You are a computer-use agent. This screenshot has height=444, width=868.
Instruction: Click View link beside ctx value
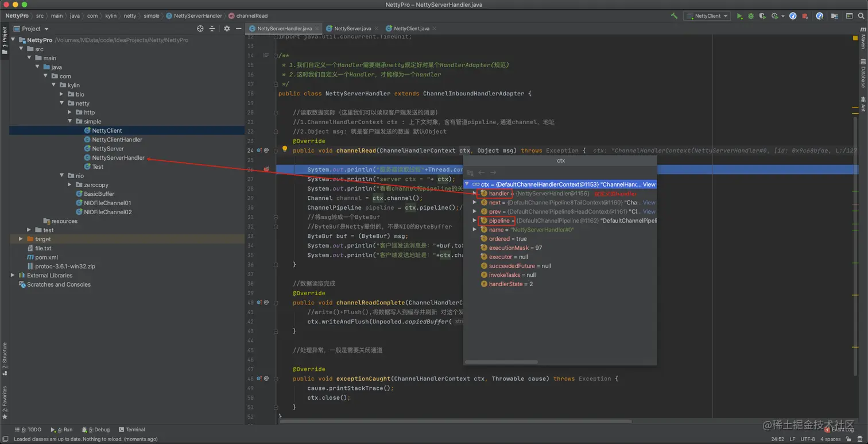(649, 184)
